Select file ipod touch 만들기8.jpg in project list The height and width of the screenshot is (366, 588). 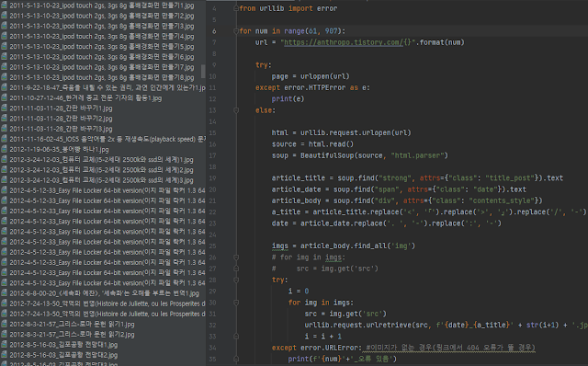pyautogui.click(x=102, y=77)
